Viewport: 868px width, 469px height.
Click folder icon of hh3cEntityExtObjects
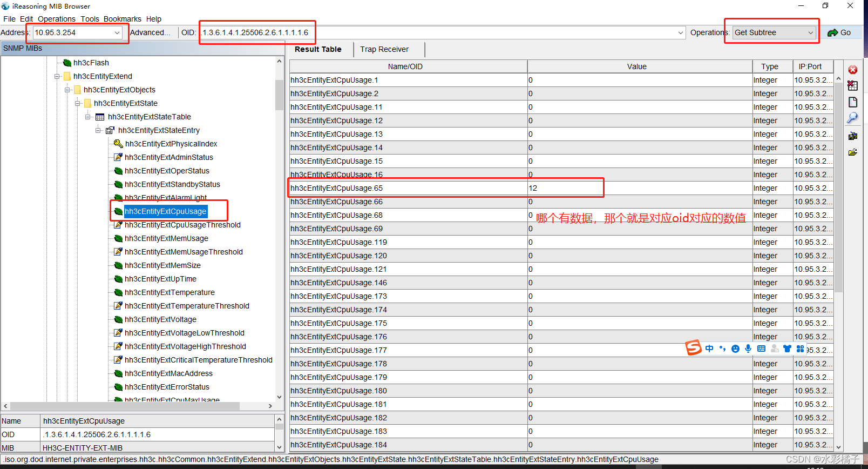coord(77,90)
